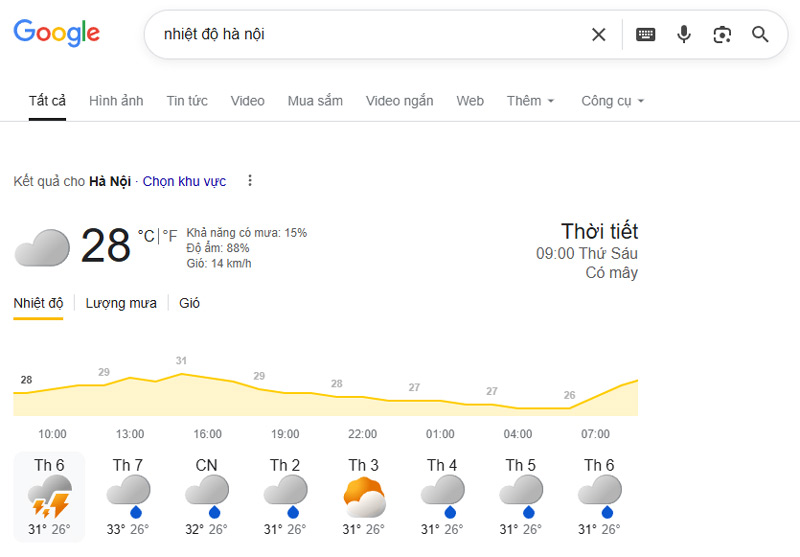Viewport: 800px width, 557px height.
Task: Open search by image camera icon
Action: [x=722, y=35]
